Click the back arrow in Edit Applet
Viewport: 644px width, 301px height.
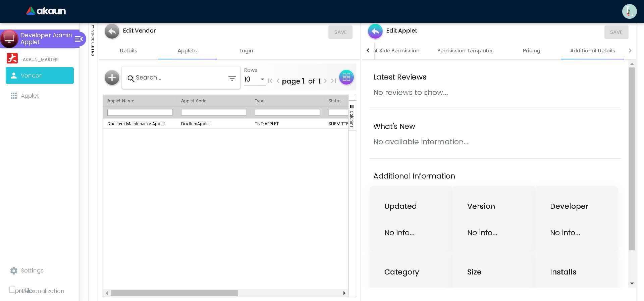[x=375, y=32]
